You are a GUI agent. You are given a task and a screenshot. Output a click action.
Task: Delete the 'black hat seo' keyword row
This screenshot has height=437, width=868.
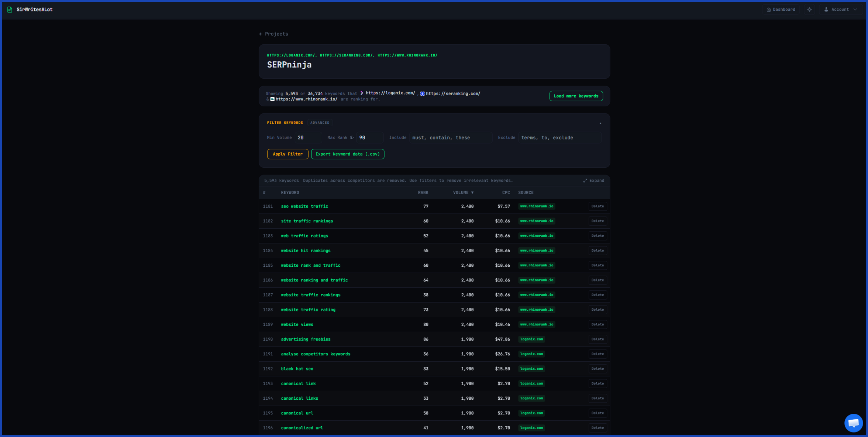click(597, 369)
